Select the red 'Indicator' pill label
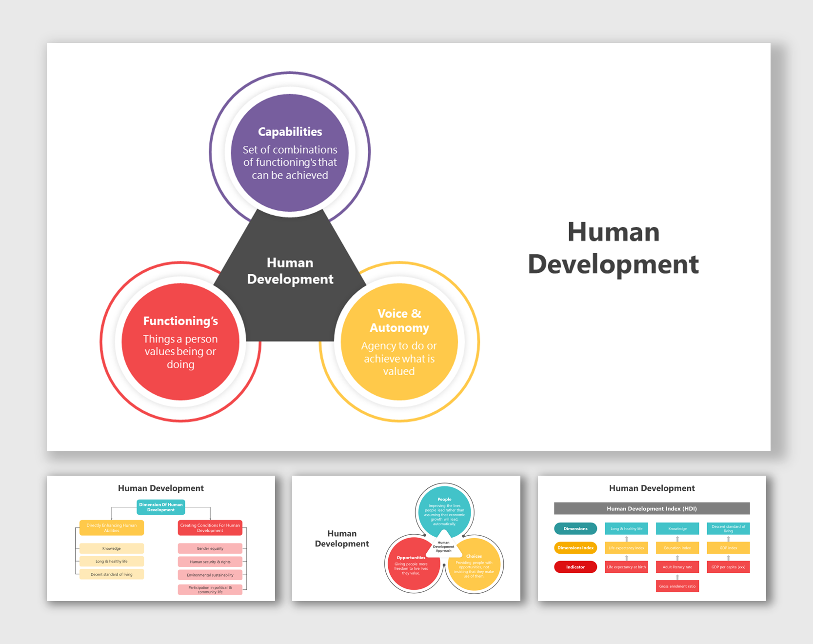The height and width of the screenshot is (644, 813). [x=575, y=567]
